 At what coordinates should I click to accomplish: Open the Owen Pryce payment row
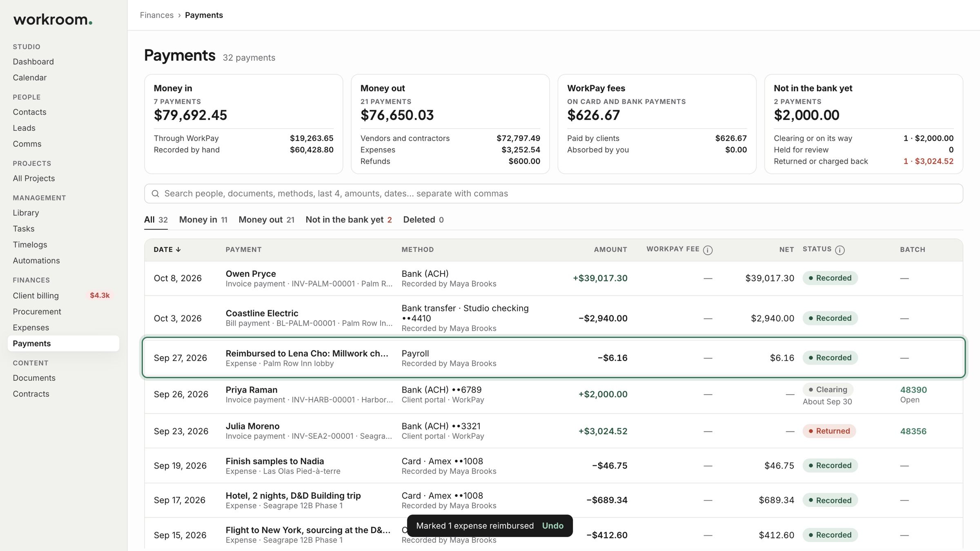(x=553, y=278)
